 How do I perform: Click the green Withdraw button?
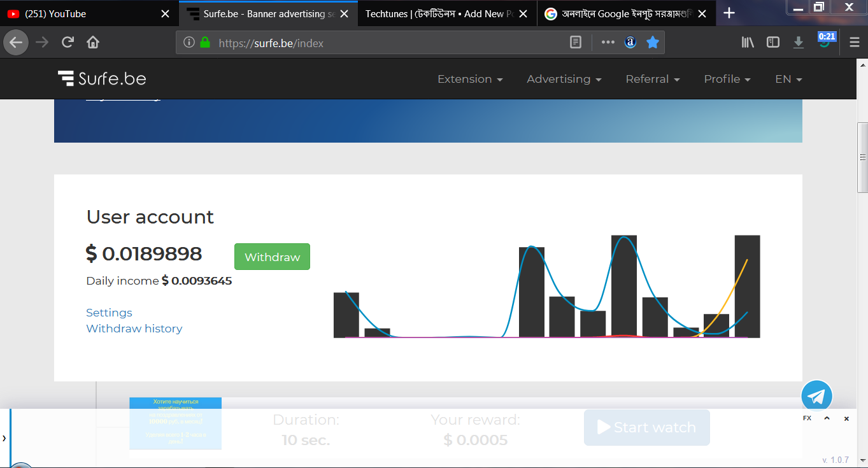[272, 257]
